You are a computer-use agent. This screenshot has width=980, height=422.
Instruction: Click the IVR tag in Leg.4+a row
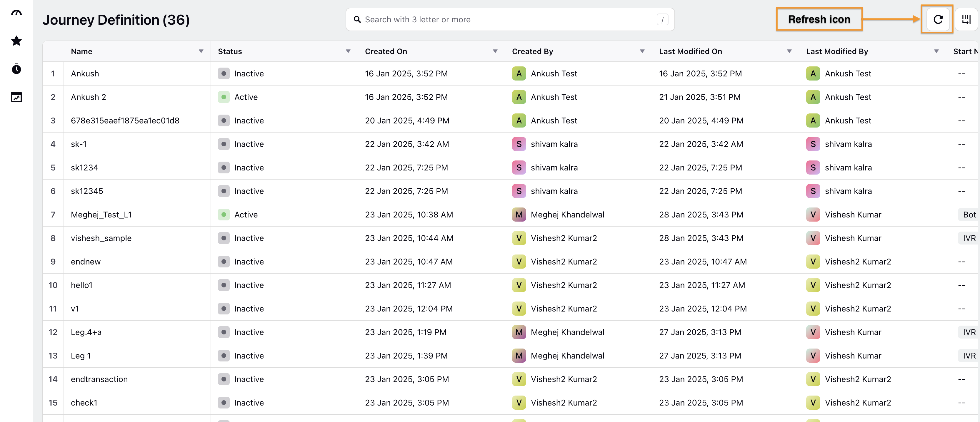tap(969, 332)
